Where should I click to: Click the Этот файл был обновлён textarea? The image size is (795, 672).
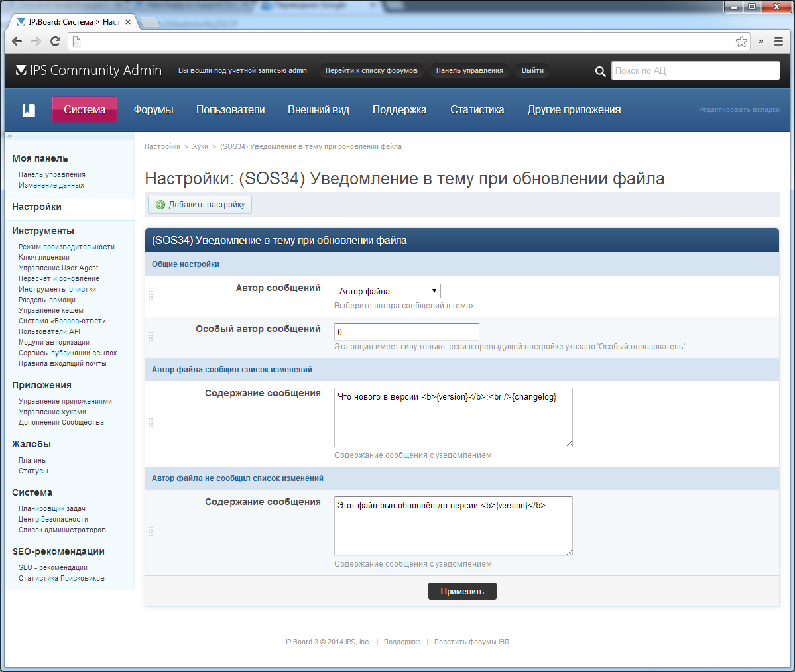click(454, 526)
